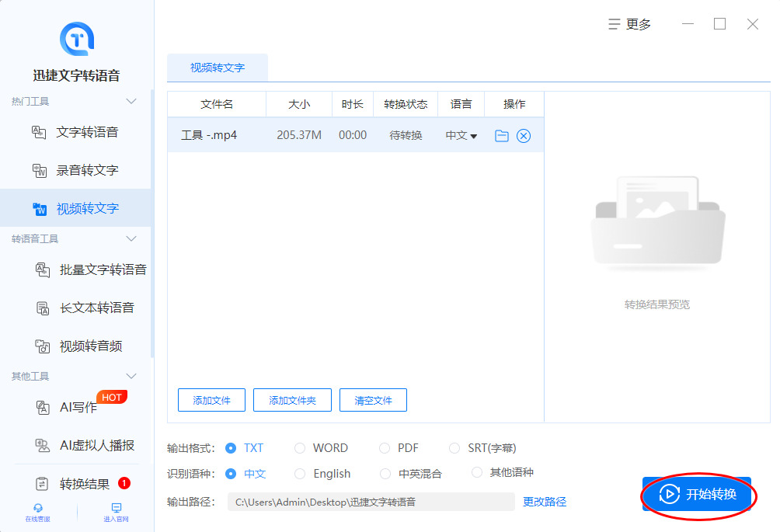Click the 语言 column header
The height and width of the screenshot is (532, 780).
click(x=461, y=104)
